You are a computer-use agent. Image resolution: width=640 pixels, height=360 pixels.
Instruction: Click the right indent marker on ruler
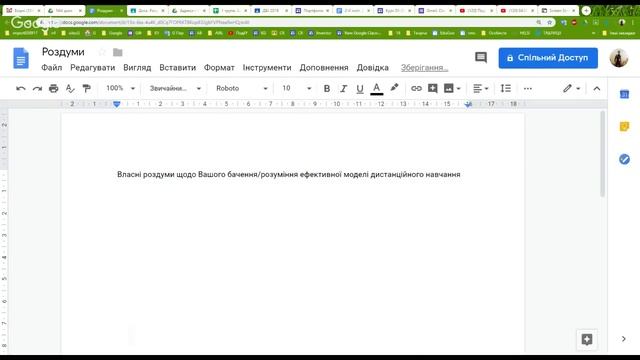(x=469, y=105)
